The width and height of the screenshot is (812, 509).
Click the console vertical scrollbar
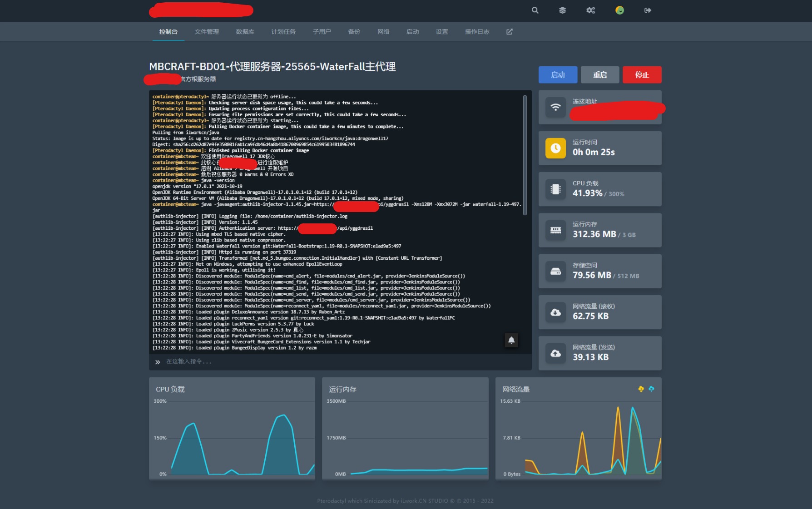click(x=525, y=154)
